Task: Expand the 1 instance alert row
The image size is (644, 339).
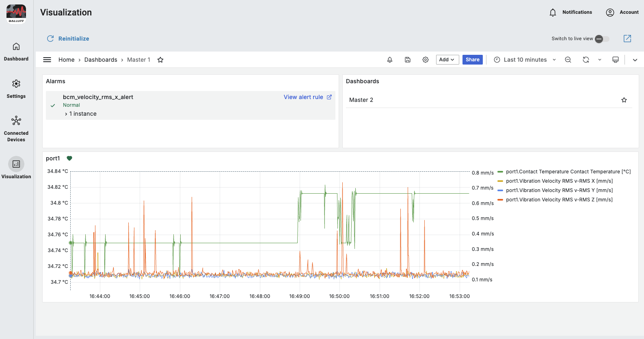Action: (81, 114)
